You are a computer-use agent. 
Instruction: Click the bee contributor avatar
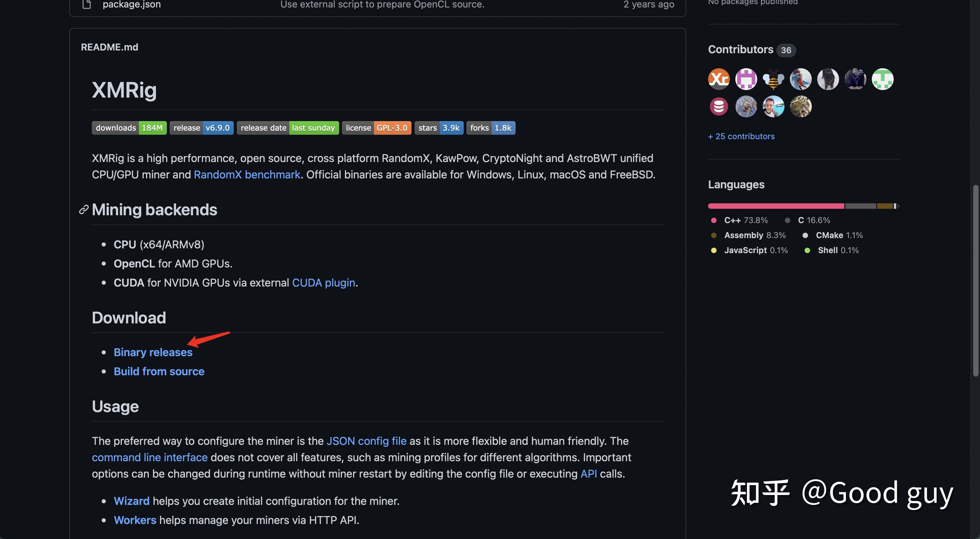point(773,79)
